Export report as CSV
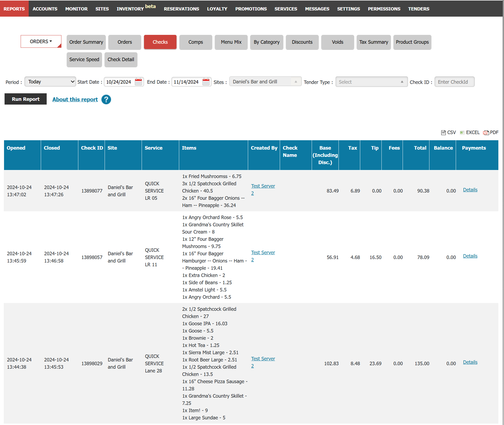Viewport: 504px width, 425px height. tap(448, 132)
